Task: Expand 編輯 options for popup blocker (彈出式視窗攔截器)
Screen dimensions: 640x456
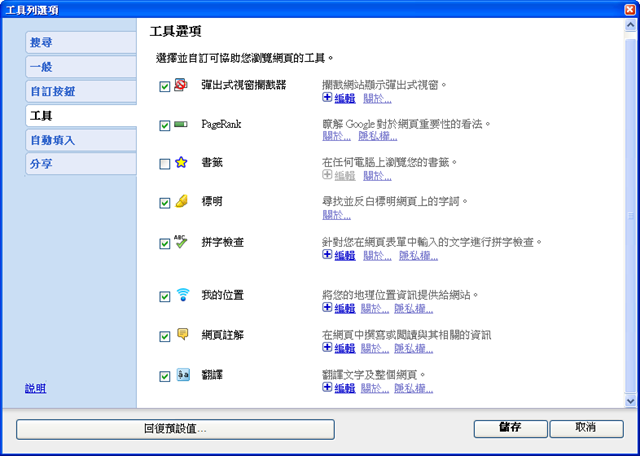Action: [339, 98]
